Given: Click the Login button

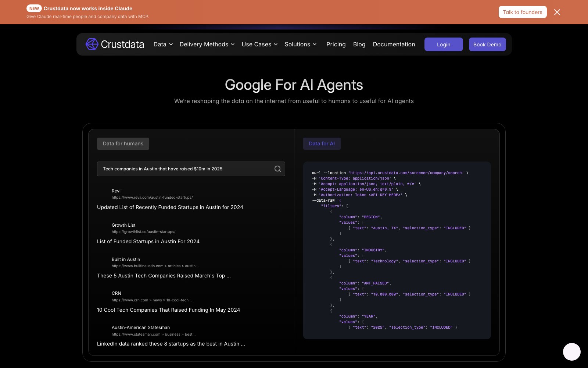Looking at the screenshot, I should pos(444,45).
